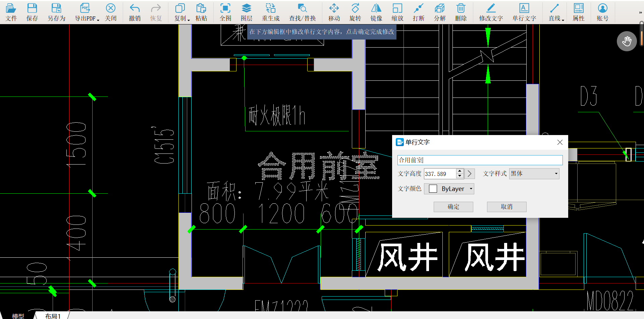
Task: Click the 重生成 (Regenerate) icon
Action: pos(271,12)
